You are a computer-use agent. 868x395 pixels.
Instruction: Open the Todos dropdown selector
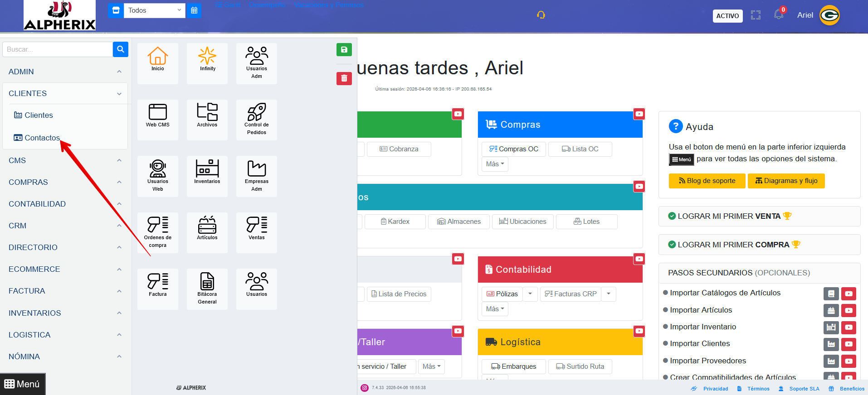tap(154, 10)
